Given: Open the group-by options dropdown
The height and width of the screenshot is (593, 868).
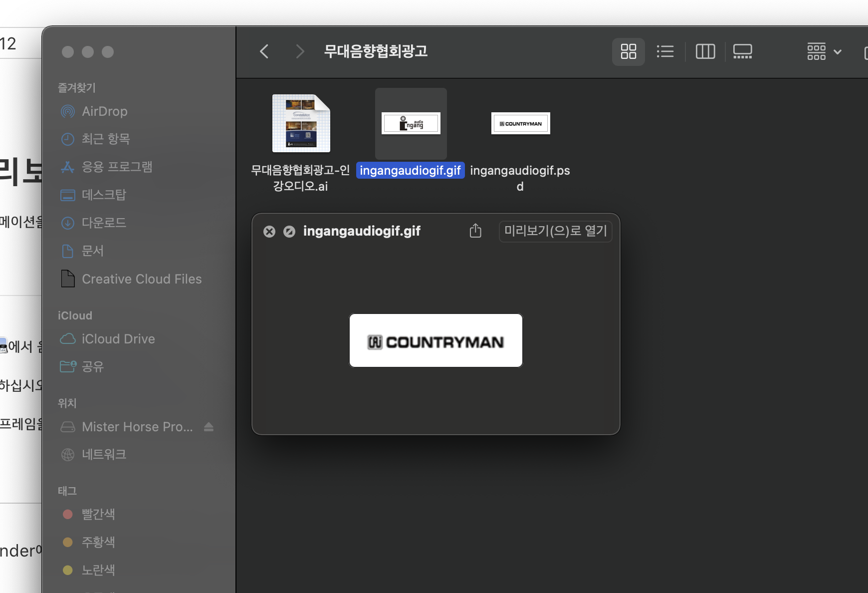Looking at the screenshot, I should 824,51.
